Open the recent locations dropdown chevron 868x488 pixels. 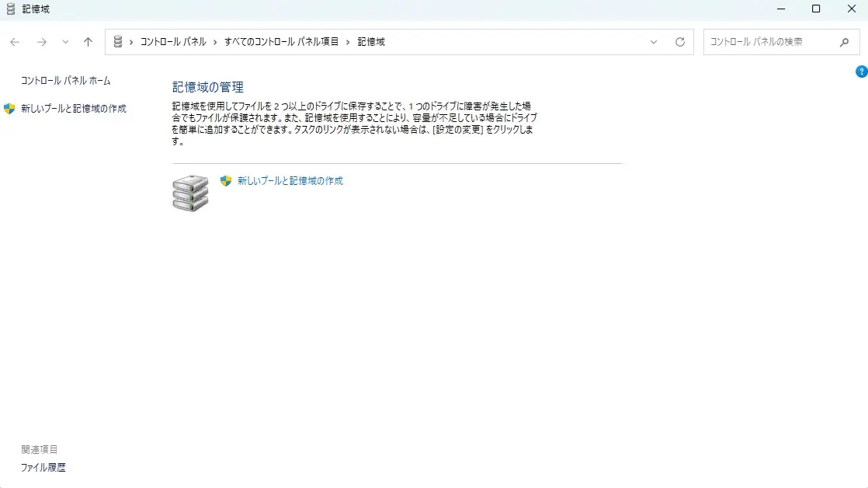click(x=65, y=42)
